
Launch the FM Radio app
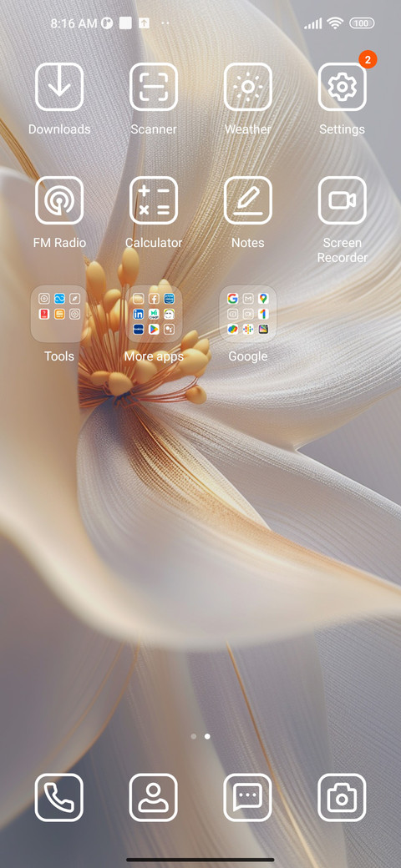(x=59, y=200)
